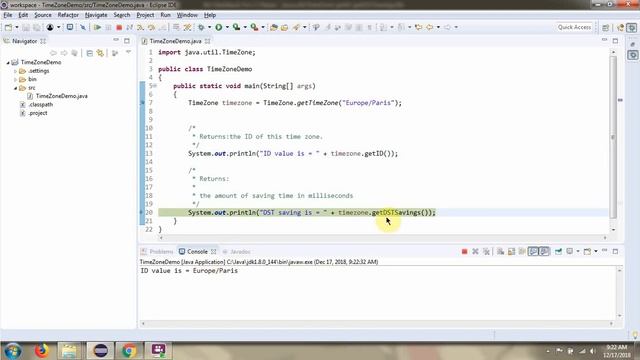
Task: Click the Windows Start button
Action: click(x=12, y=350)
